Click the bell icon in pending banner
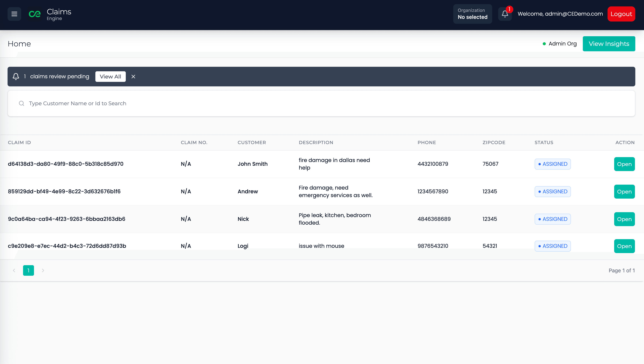 (16, 77)
